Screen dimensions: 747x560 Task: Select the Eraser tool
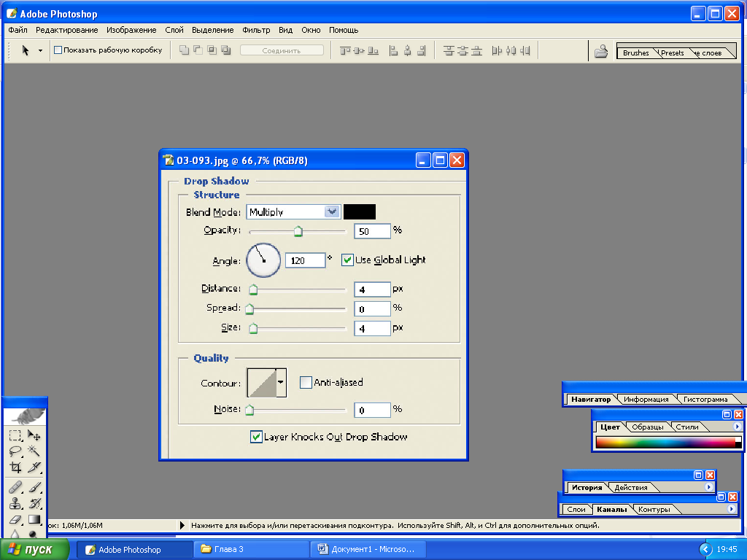pyautogui.click(x=15, y=519)
